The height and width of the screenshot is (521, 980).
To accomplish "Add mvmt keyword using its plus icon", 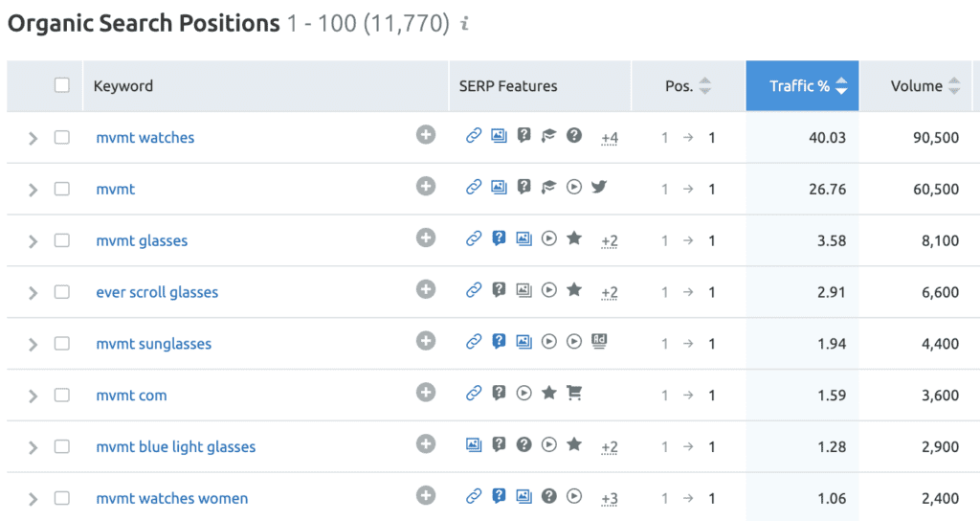I will pos(426,187).
